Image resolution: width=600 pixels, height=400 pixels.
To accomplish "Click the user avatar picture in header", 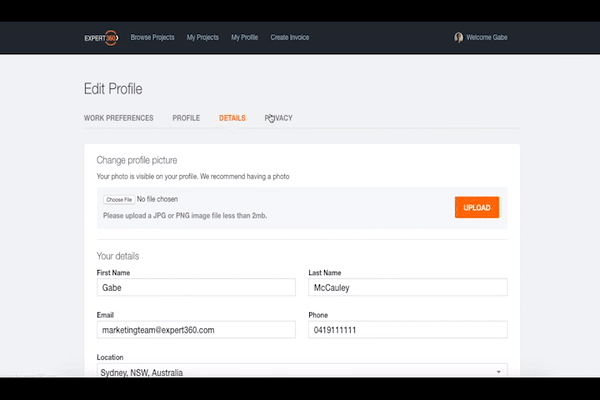I will (x=458, y=38).
